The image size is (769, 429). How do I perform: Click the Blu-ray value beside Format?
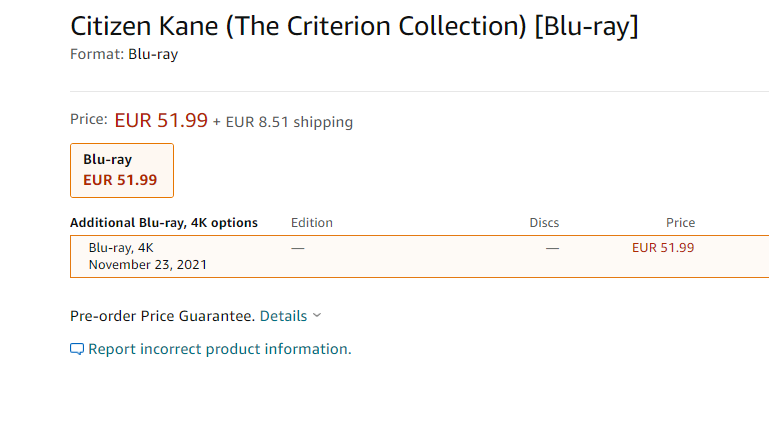tap(153, 54)
